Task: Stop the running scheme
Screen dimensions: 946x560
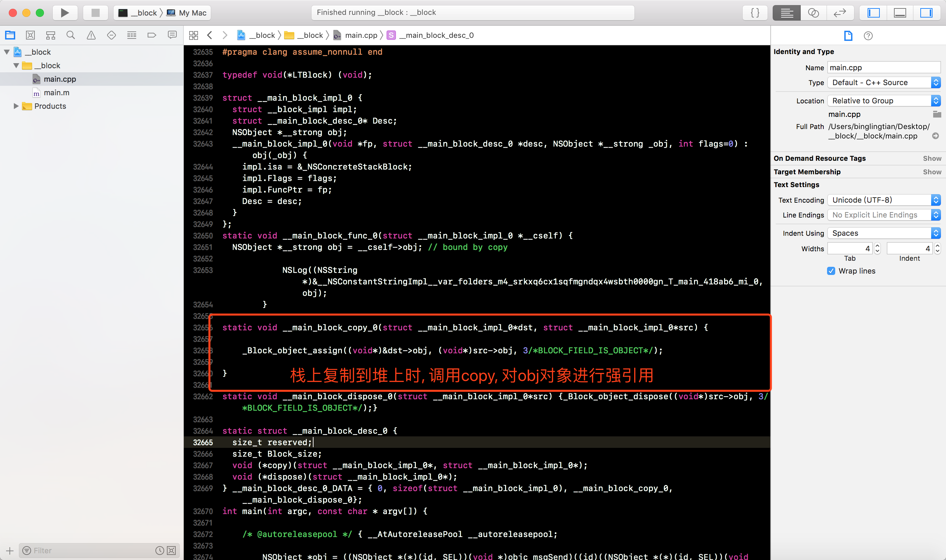Action: 96,13
